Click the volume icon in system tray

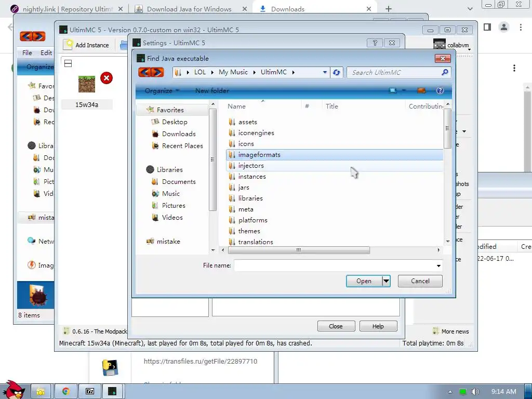475,392
